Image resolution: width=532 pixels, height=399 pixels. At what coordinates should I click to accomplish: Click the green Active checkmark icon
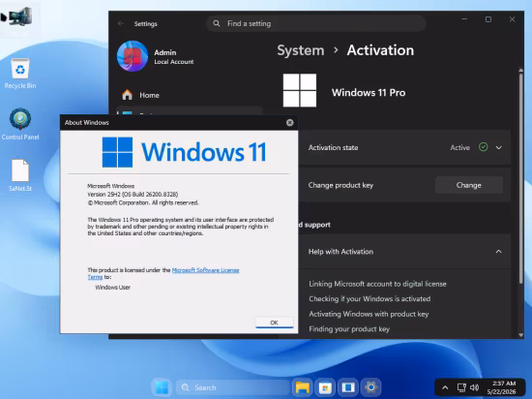pos(483,147)
